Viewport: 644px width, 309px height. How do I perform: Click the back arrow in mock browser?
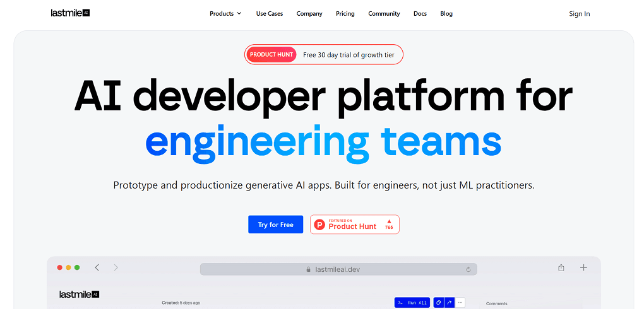pyautogui.click(x=97, y=267)
